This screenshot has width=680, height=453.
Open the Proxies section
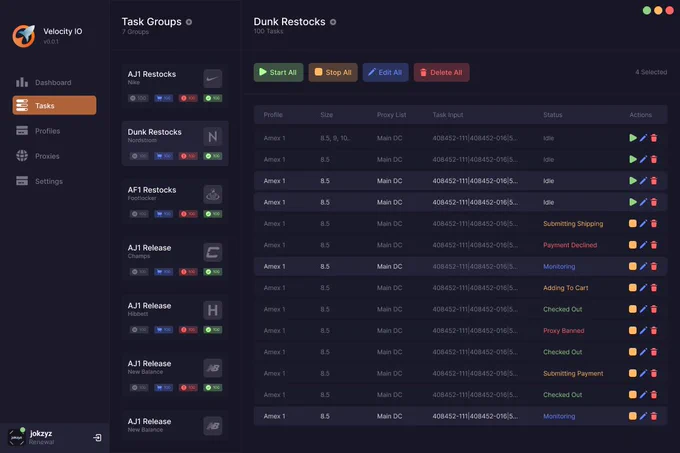(38, 156)
